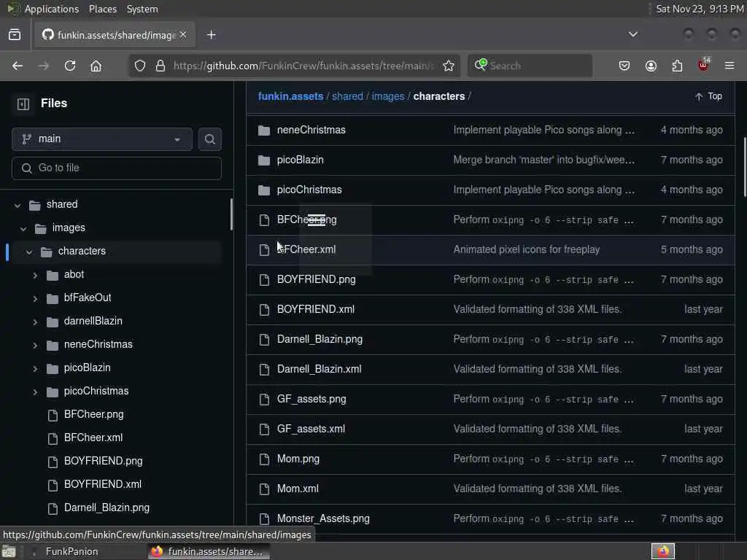Open Mom.png 'Perform oxipng' commit message
Screen dimensions: 747x560
[x=543, y=459]
